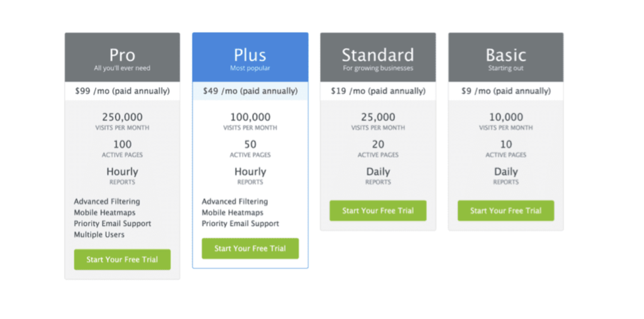Screen dimensions: 644x319
Task: Click Mobile Heatmaps in the Pro plan
Action: click(104, 213)
